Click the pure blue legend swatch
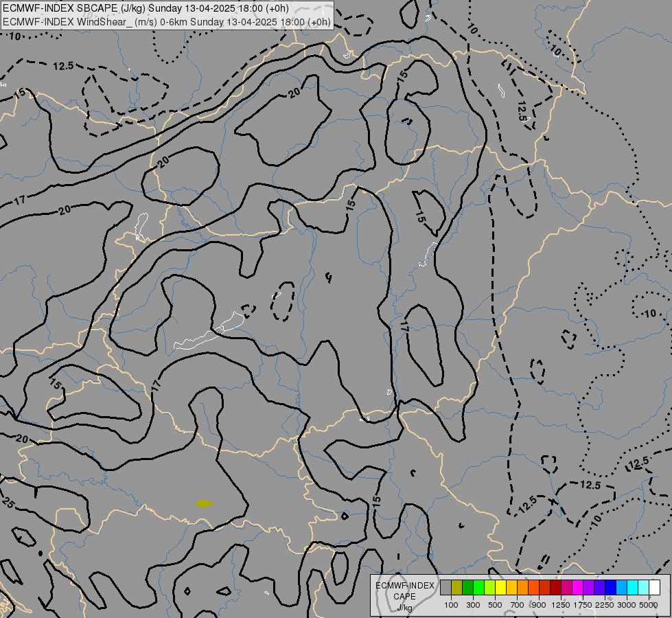The image size is (672, 618). pos(611,587)
